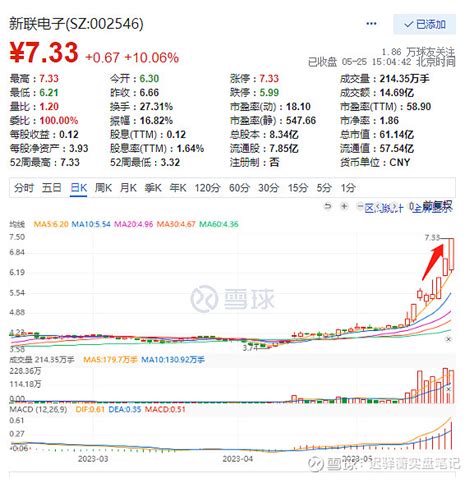Image resolution: width=474 pixels, height=478 pixels.
Task: Close moving-average overlay with x icon
Action: pos(448,339)
